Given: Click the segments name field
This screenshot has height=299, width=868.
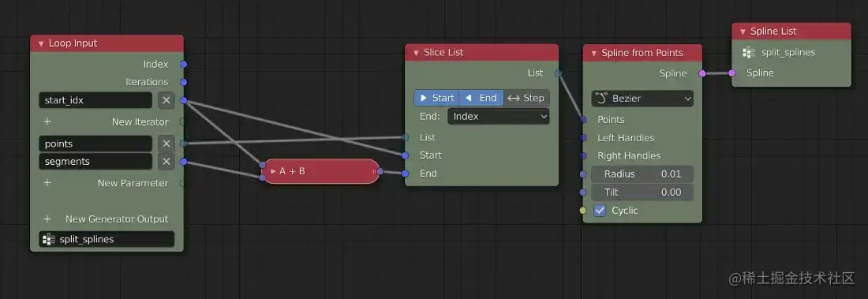Looking at the screenshot, I should [x=95, y=162].
